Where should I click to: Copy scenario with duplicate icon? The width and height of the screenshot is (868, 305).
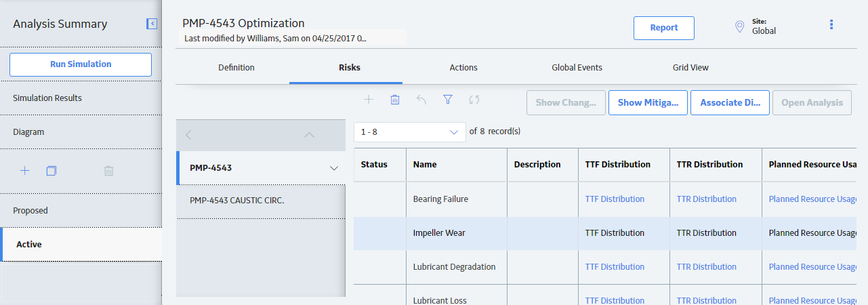[51, 171]
